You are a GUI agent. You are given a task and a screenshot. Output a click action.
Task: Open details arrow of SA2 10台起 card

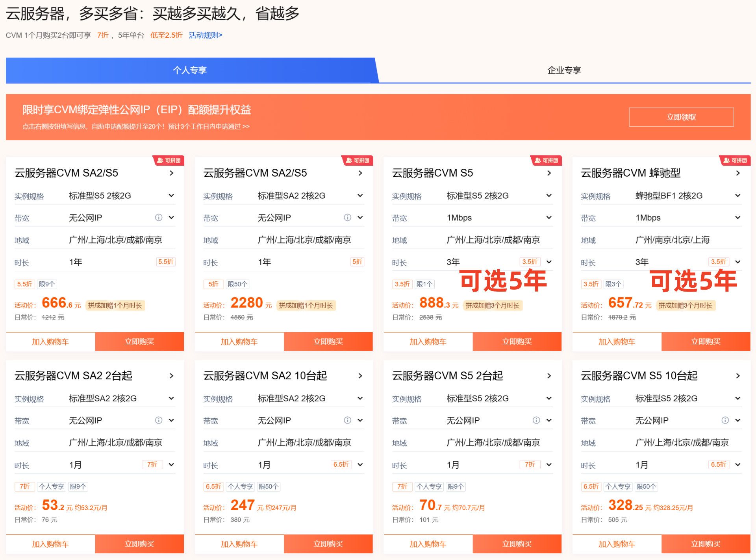click(x=360, y=375)
